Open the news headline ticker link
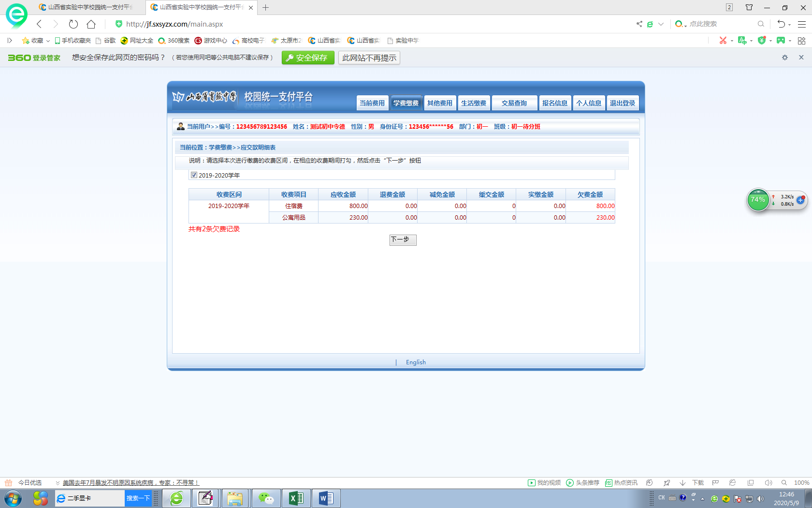This screenshot has width=812, height=508. (130, 483)
